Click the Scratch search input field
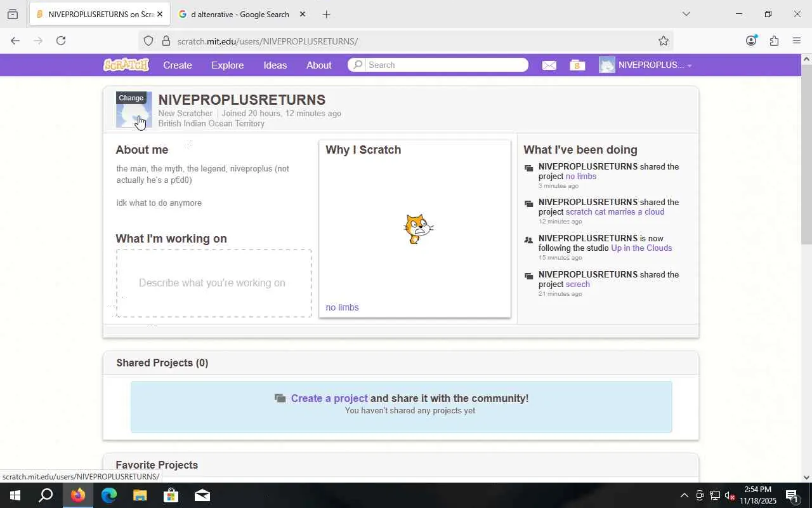The width and height of the screenshot is (812, 508). pyautogui.click(x=447, y=65)
